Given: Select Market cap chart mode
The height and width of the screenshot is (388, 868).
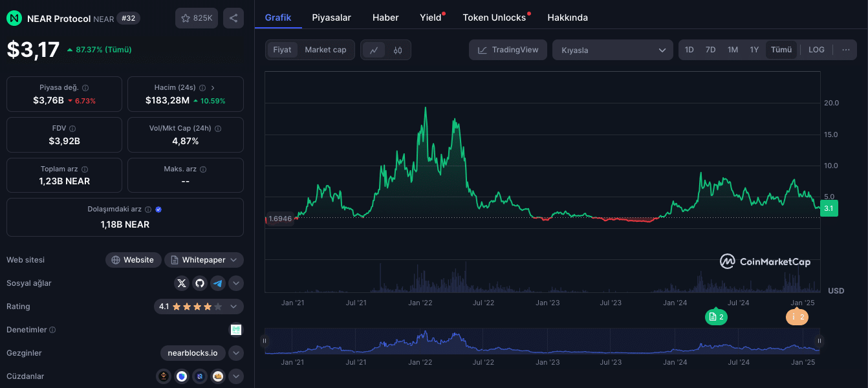Looking at the screenshot, I should pos(325,50).
